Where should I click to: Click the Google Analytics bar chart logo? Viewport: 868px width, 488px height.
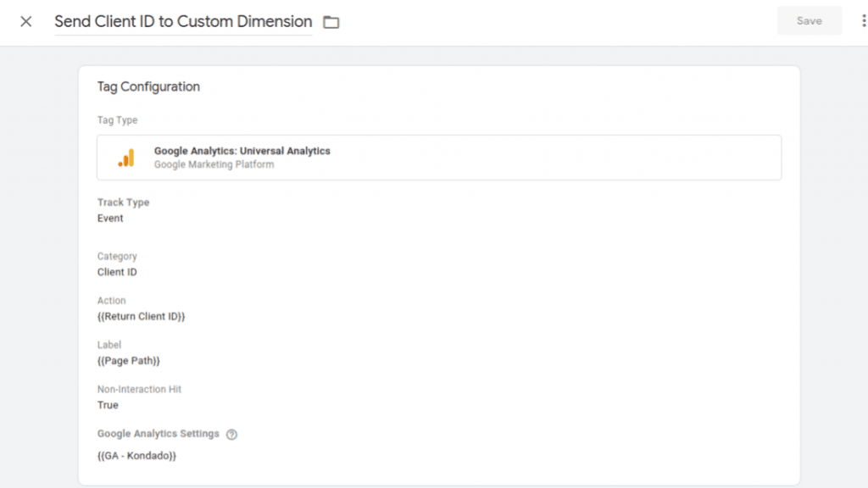click(126, 158)
